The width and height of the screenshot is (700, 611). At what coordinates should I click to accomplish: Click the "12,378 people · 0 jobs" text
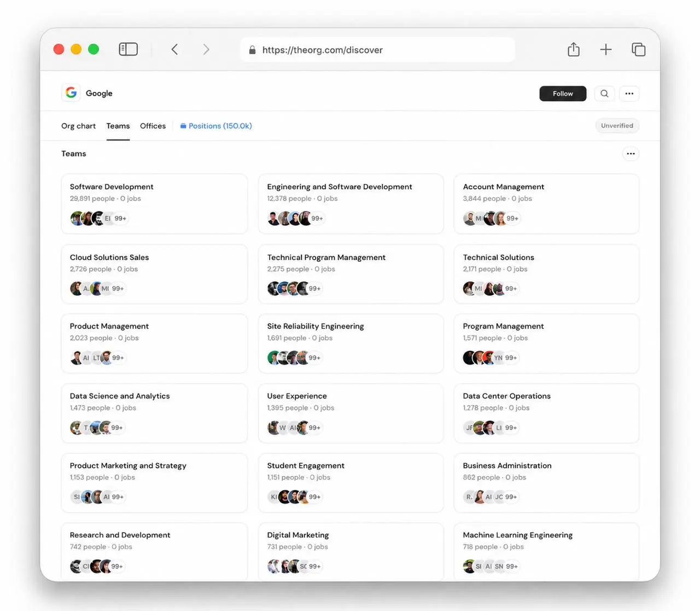tap(302, 198)
